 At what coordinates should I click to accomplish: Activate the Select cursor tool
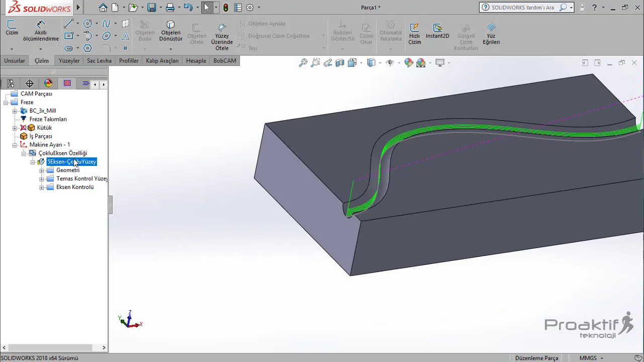[207, 8]
